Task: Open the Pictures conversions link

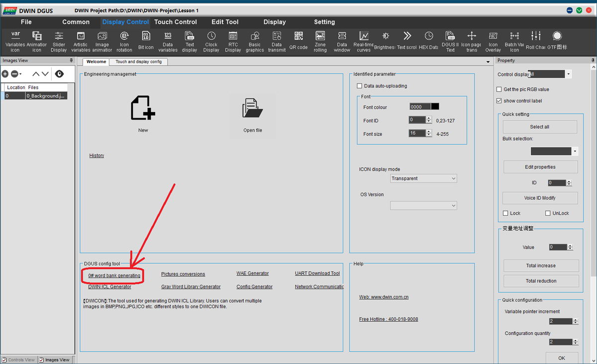Action: coord(183,274)
